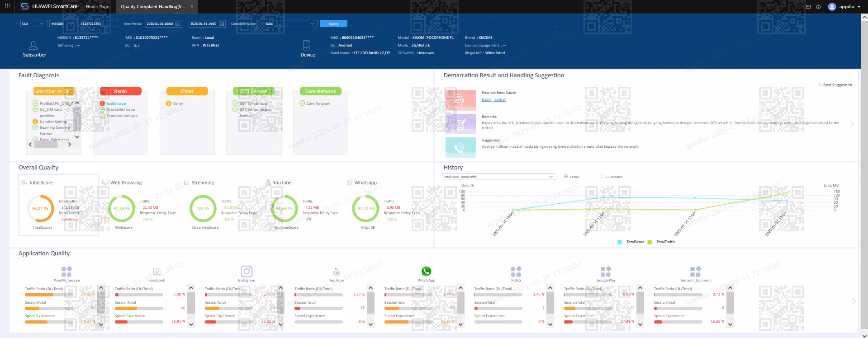Open the Complaint Scene Data dropdown
The height and width of the screenshot is (338, 868).
click(290, 23)
